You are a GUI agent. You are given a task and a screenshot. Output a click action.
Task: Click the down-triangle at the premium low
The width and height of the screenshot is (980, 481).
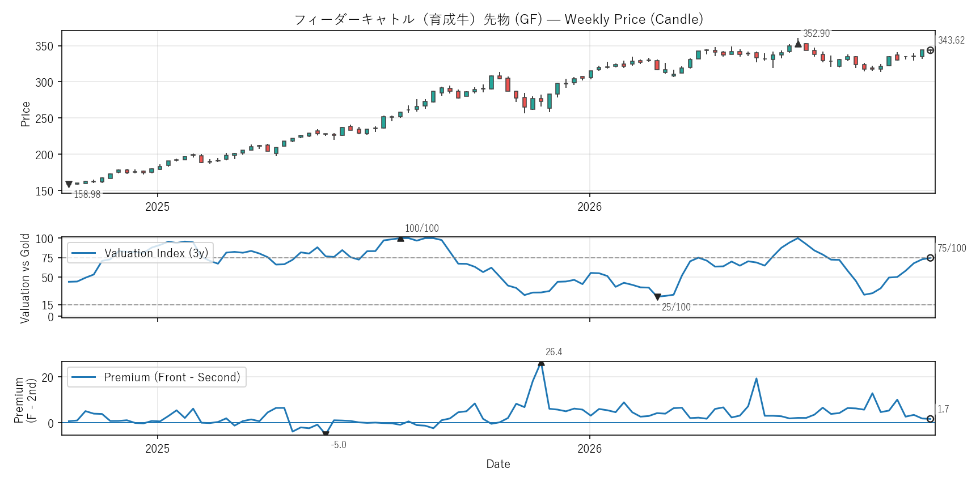tap(326, 434)
